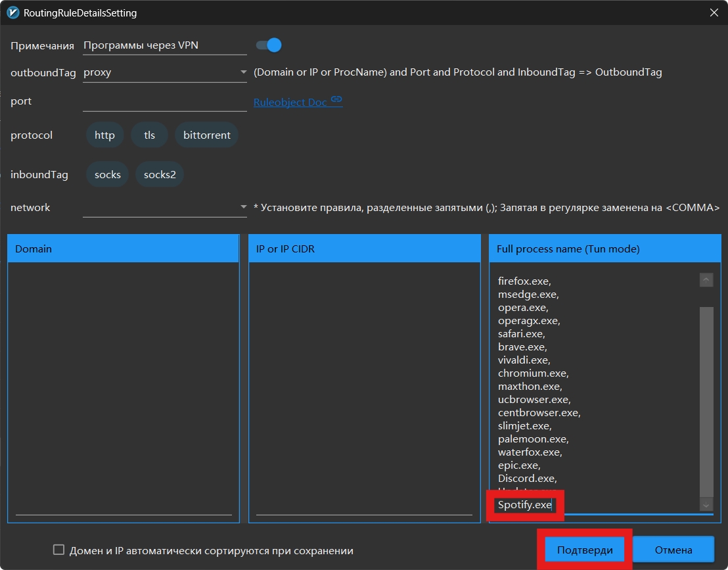The image size is (728, 570).
Task: Click the v2rayN app icon in title bar
Action: pyautogui.click(x=12, y=12)
